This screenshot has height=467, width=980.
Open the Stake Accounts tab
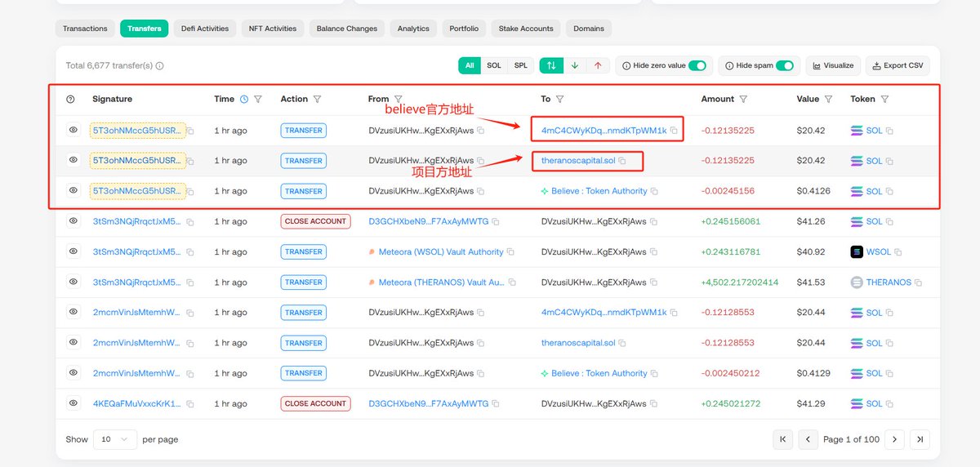pyautogui.click(x=526, y=29)
